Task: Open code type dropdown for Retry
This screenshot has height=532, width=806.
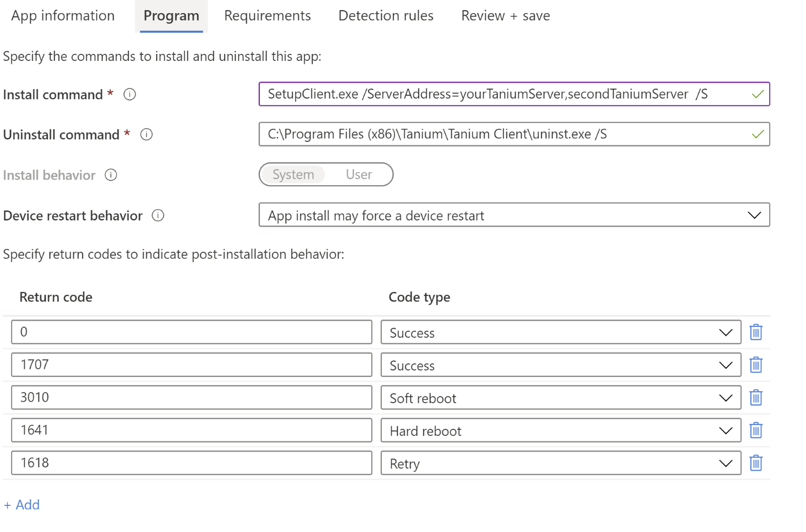Action: pyautogui.click(x=725, y=463)
